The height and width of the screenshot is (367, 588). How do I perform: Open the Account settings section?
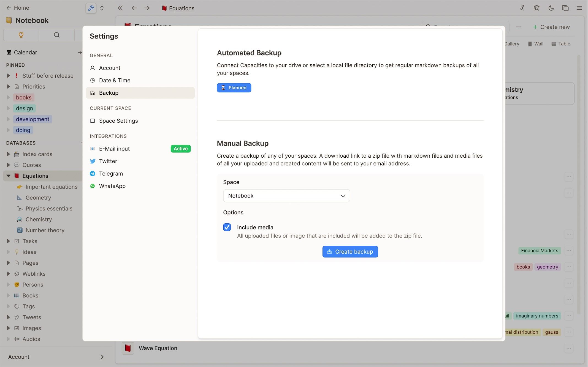(110, 68)
